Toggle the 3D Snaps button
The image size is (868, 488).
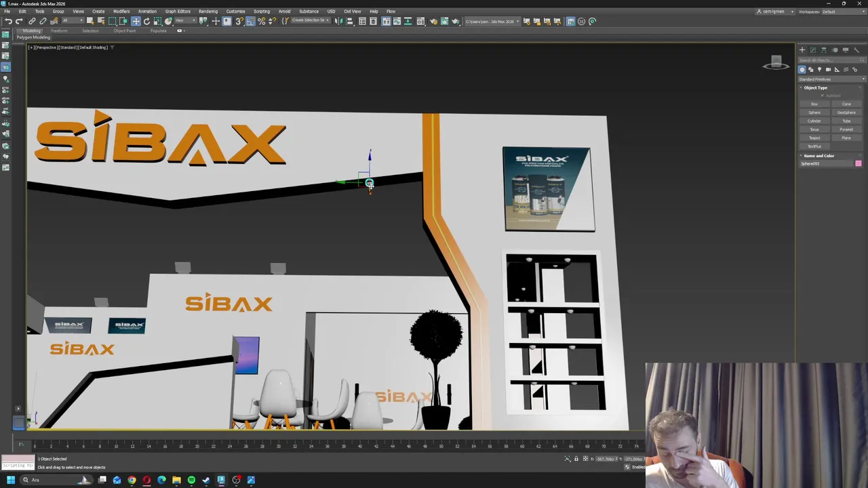[239, 21]
